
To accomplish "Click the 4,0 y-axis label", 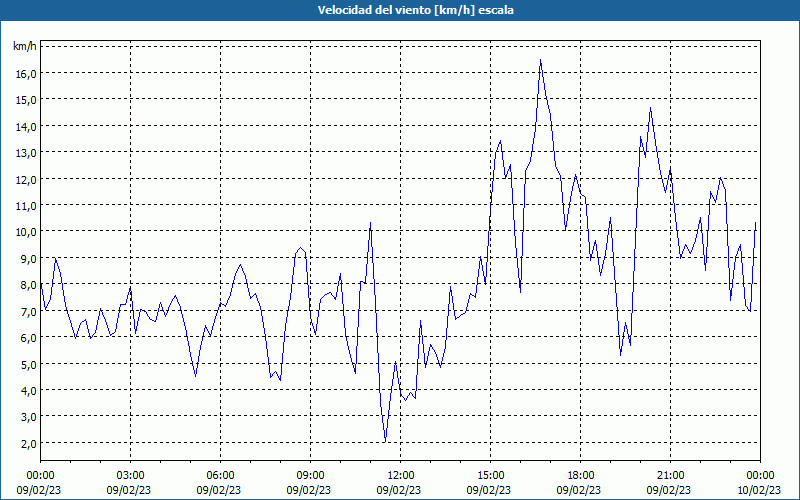I will point(29,390).
